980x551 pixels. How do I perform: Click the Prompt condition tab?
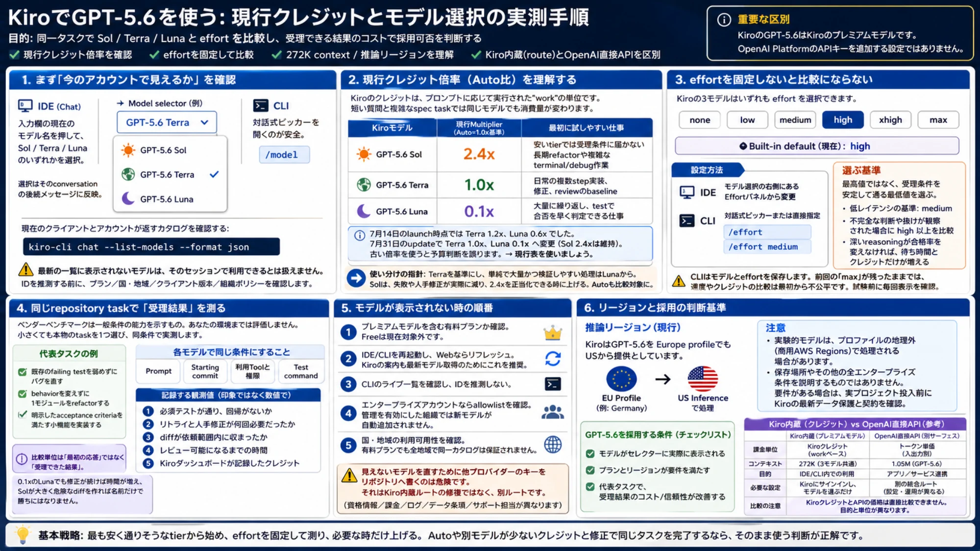[x=158, y=371]
